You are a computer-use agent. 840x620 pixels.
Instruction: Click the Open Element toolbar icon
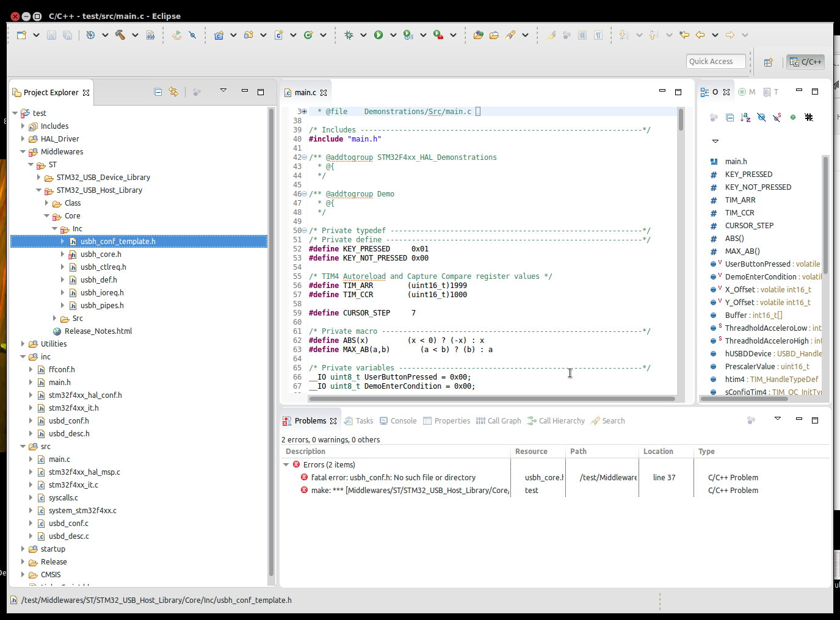pyautogui.click(x=479, y=35)
